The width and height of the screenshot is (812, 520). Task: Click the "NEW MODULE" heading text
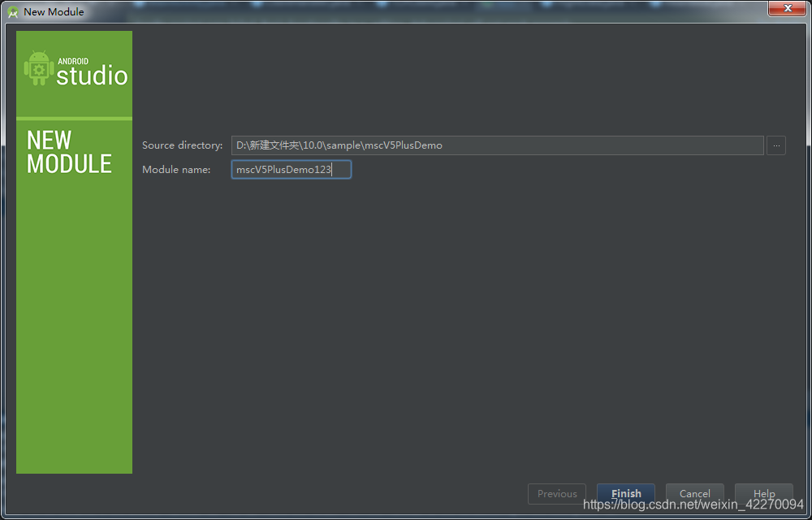tap(69, 152)
